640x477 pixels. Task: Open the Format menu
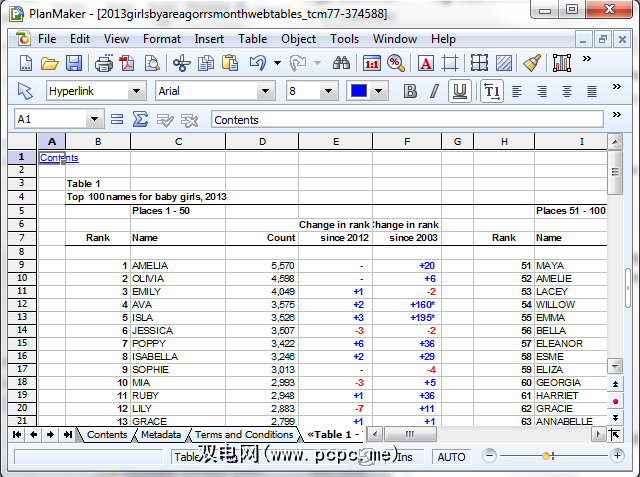point(161,39)
